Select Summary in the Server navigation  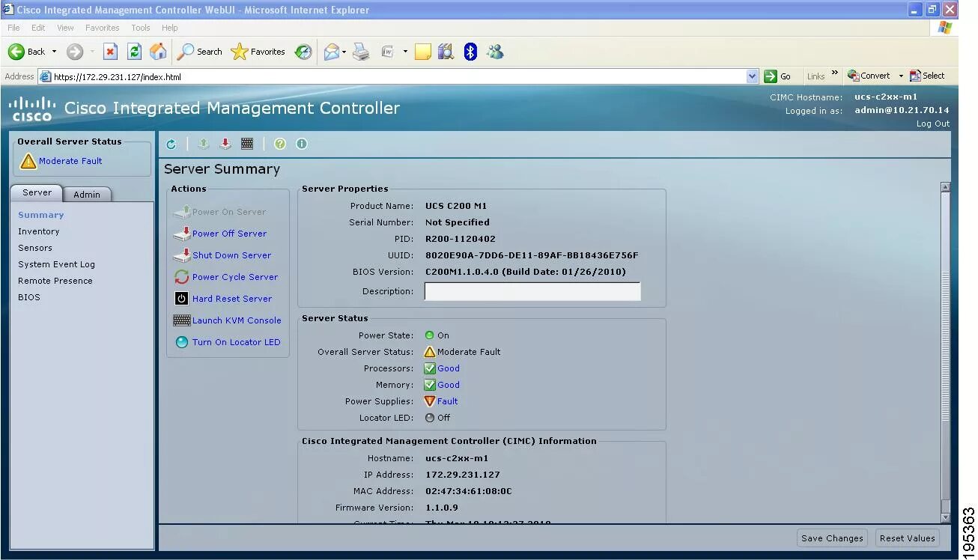pos(41,215)
